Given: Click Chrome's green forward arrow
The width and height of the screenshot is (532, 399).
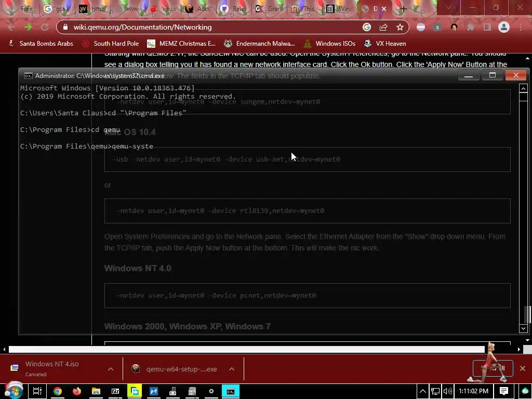Looking at the screenshot, I should point(28,27).
